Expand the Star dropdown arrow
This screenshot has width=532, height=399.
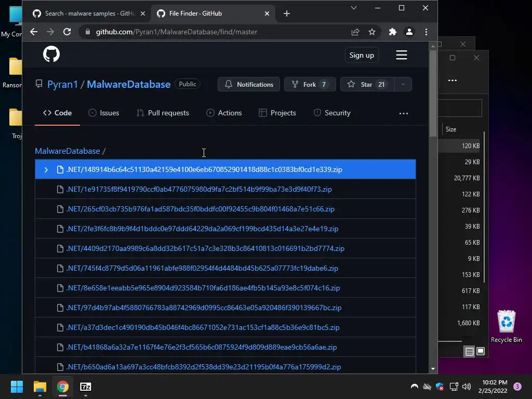[x=403, y=85]
